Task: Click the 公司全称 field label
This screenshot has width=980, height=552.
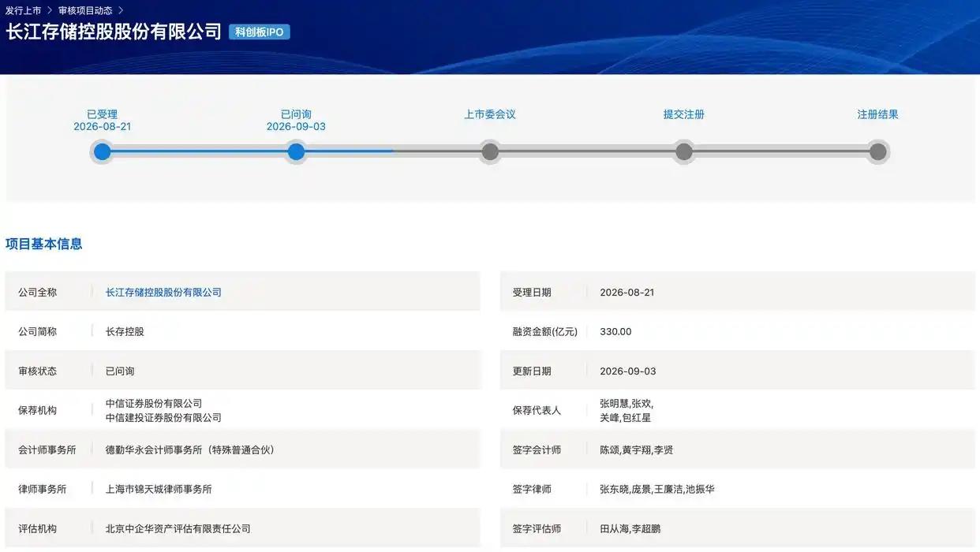Action: (x=38, y=293)
